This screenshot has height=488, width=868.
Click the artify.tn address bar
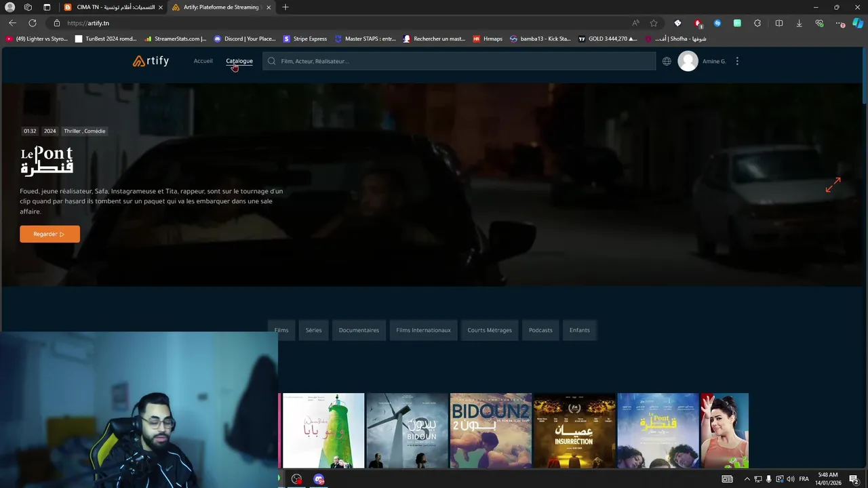339,23
